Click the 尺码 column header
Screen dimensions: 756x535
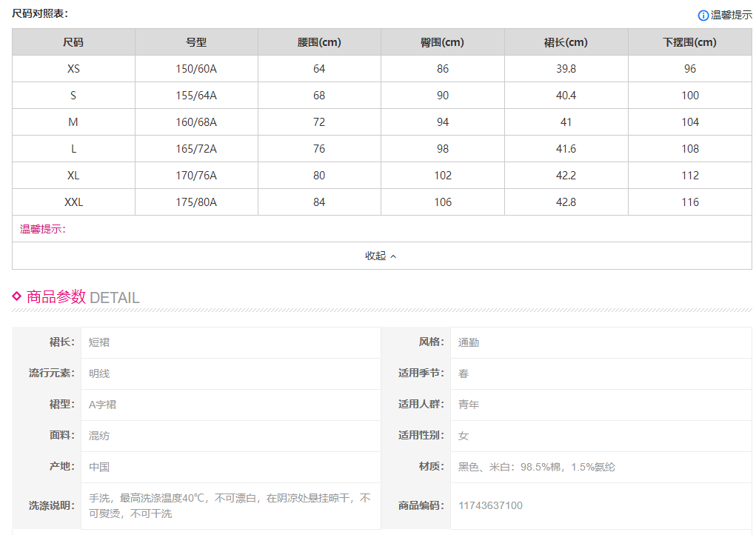(73, 42)
